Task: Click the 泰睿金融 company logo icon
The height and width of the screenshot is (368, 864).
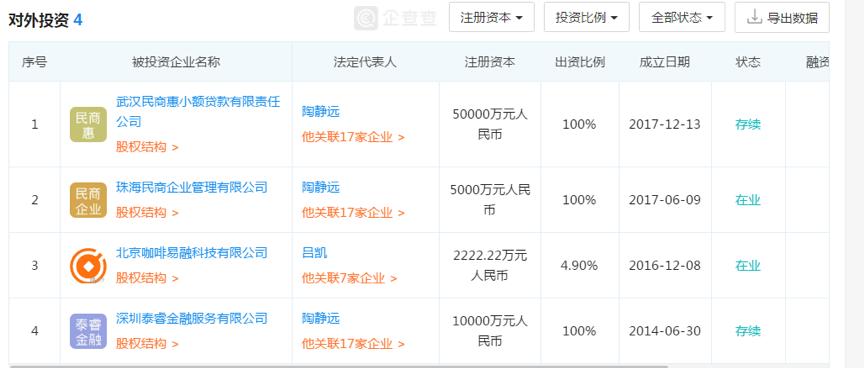Action: [88, 331]
